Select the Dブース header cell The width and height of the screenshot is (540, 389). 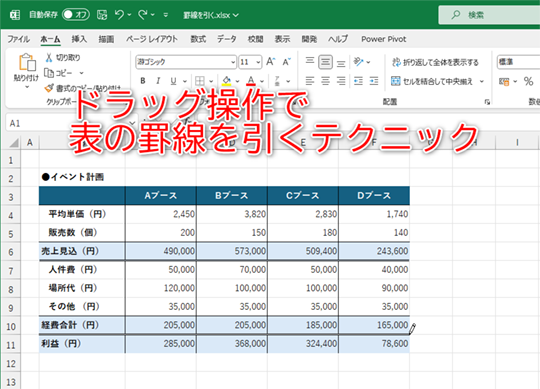[374, 196]
